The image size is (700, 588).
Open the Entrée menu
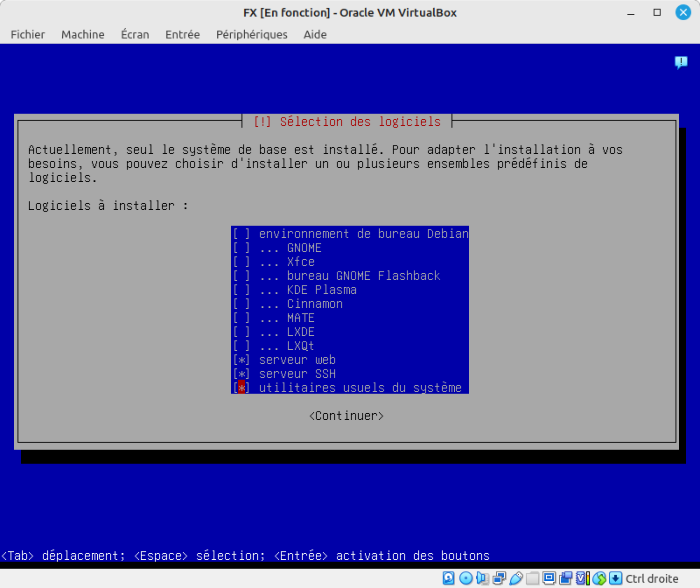[x=183, y=34]
